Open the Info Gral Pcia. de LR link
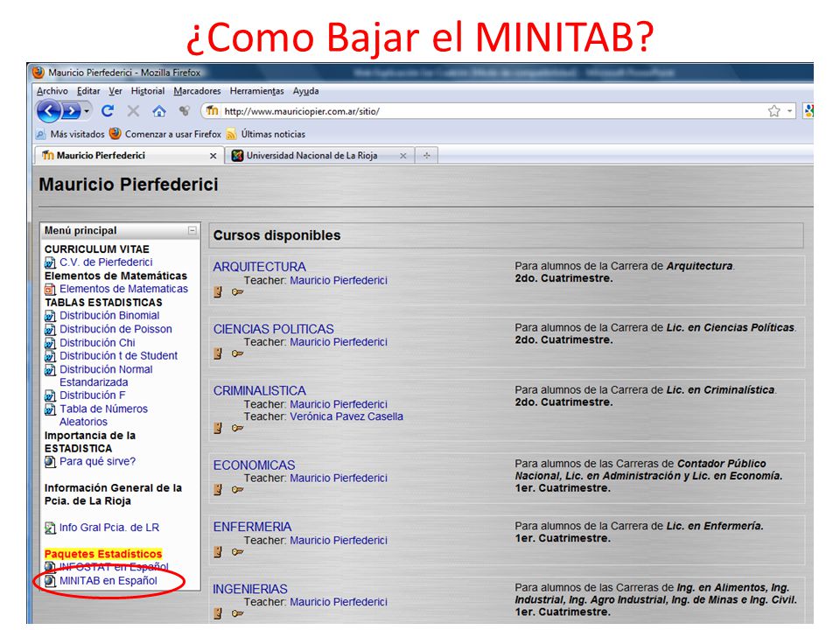This screenshot has height=630, width=840. [108, 527]
